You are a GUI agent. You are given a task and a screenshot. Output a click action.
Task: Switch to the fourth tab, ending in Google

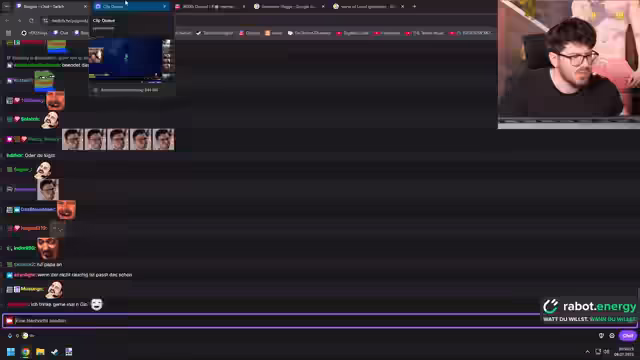289,7
